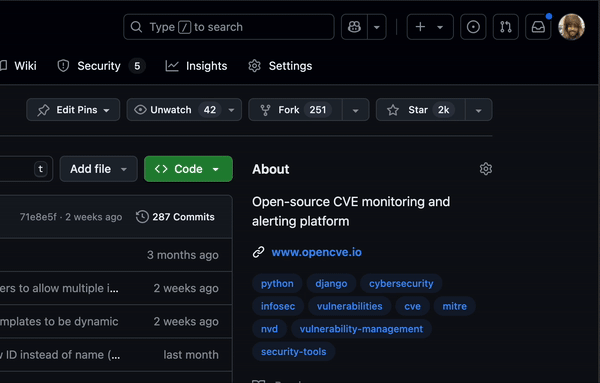Switch to the Insights tab

tap(196, 66)
